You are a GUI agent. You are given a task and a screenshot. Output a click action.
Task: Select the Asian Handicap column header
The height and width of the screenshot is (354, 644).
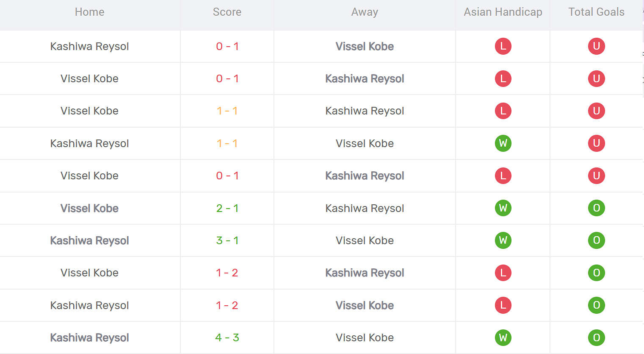pos(503,12)
